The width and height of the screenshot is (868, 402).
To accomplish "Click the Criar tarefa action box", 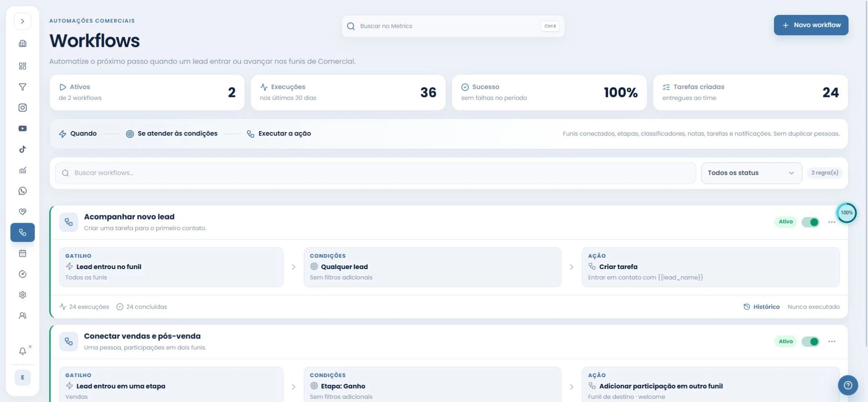I will 711,267.
